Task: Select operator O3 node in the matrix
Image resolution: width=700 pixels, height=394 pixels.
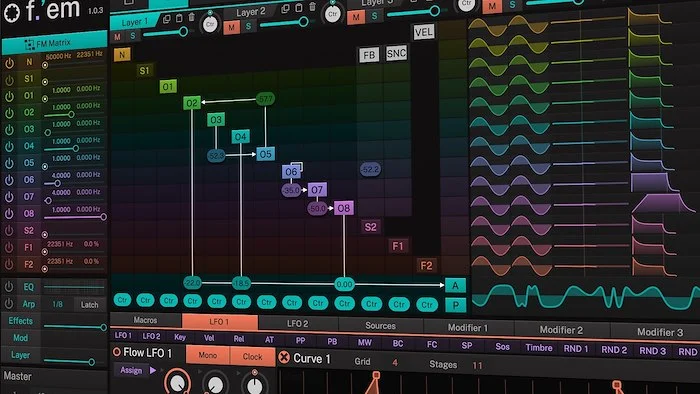Action: point(216,120)
